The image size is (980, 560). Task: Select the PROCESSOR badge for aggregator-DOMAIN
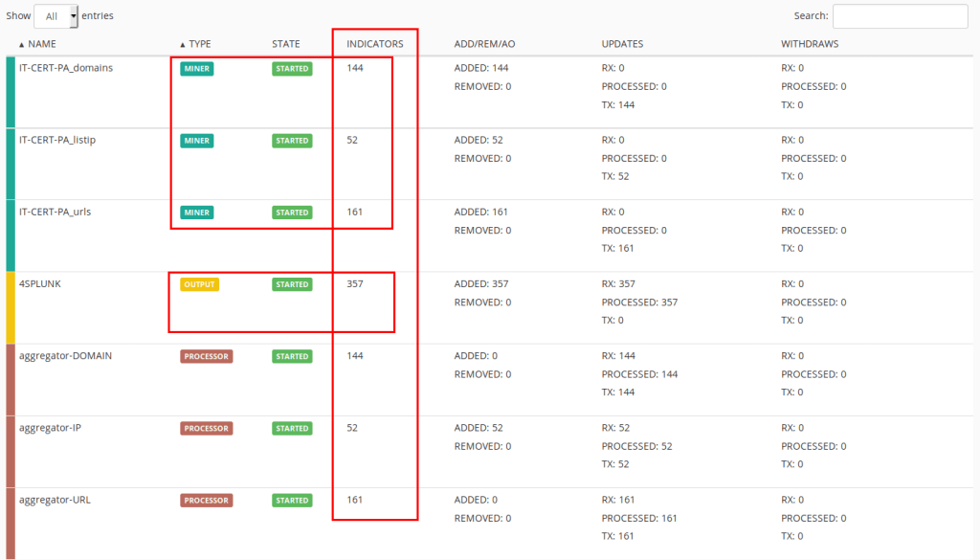click(206, 355)
